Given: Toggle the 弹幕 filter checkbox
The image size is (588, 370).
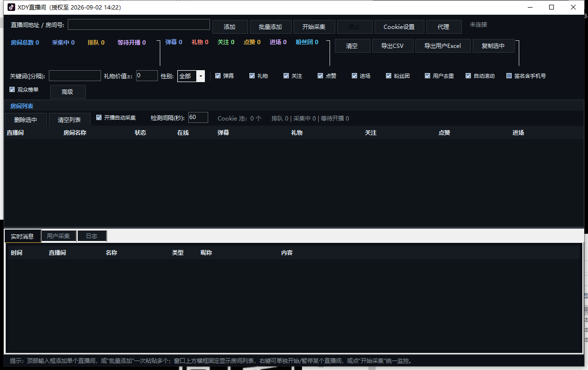Looking at the screenshot, I should (218, 76).
